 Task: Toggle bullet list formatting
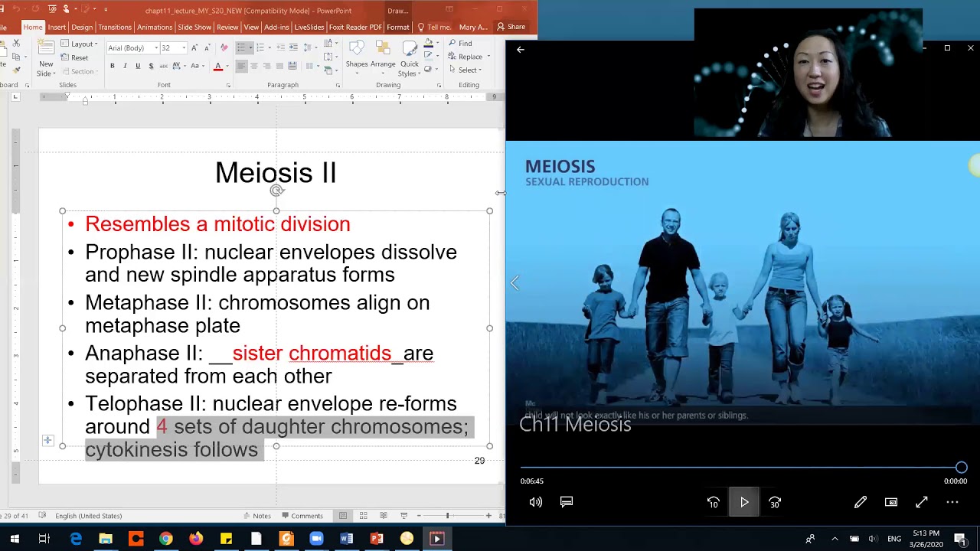pos(241,47)
